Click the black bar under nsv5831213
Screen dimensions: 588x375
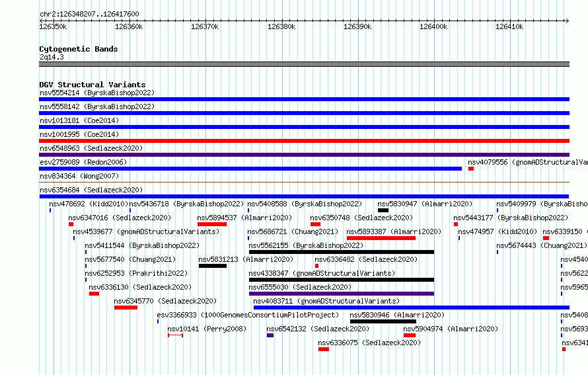pyautogui.click(x=213, y=266)
